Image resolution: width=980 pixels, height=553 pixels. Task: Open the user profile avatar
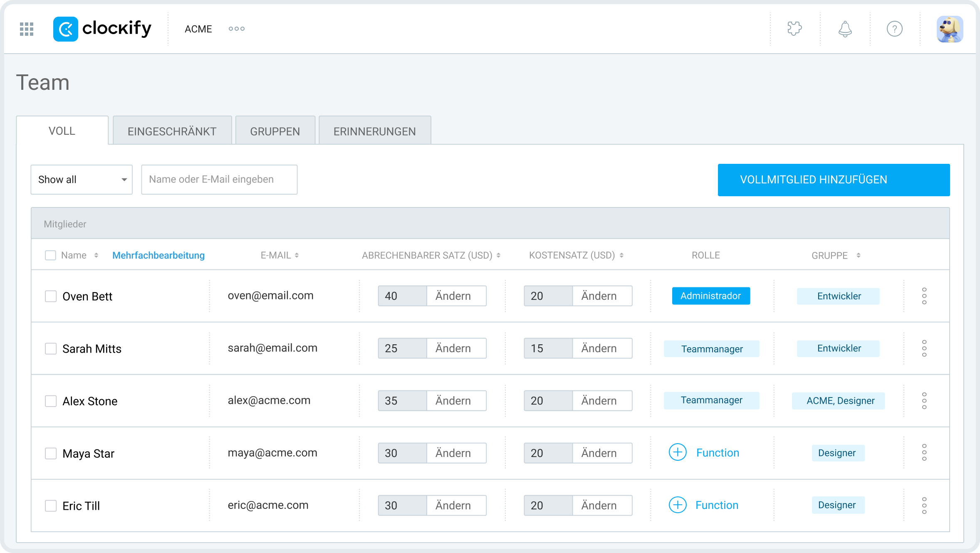pos(950,29)
